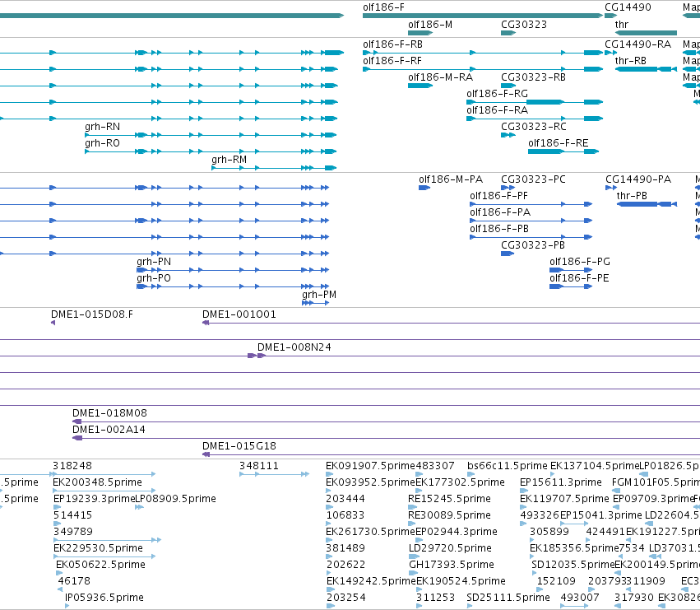Select the GH17393.5prime EST label
Image resolution: width=700 pixels, height=610 pixels.
pos(452,566)
